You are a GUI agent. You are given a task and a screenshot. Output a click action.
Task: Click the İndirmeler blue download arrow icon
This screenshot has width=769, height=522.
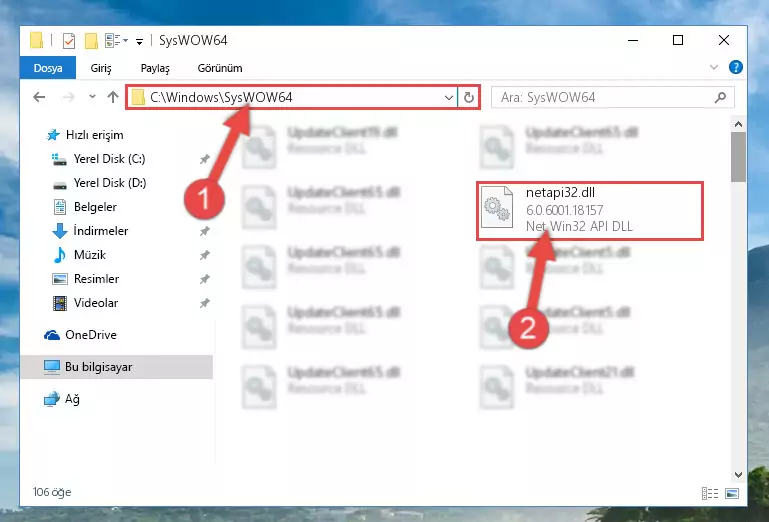click(59, 231)
